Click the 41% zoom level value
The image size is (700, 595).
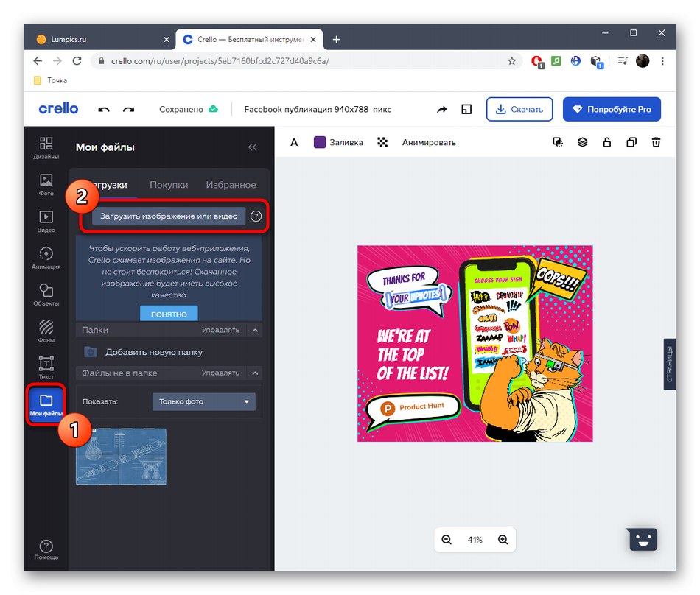point(475,540)
